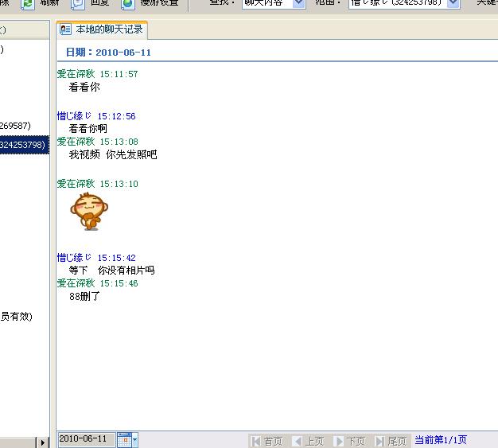Open the calendar date picker icon
Image resolution: width=498 pixels, height=448 pixels.
pos(124,439)
